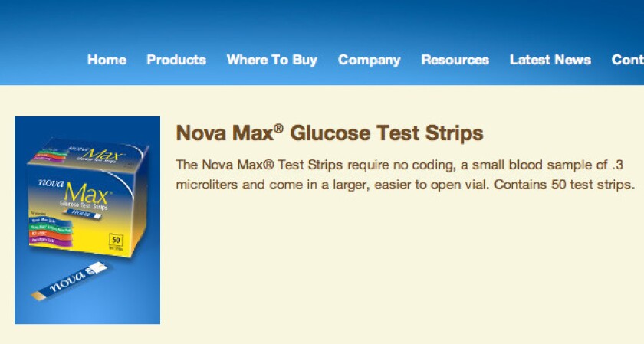Click the registered trademark symbol in heading
644x344 pixels.
278,129
